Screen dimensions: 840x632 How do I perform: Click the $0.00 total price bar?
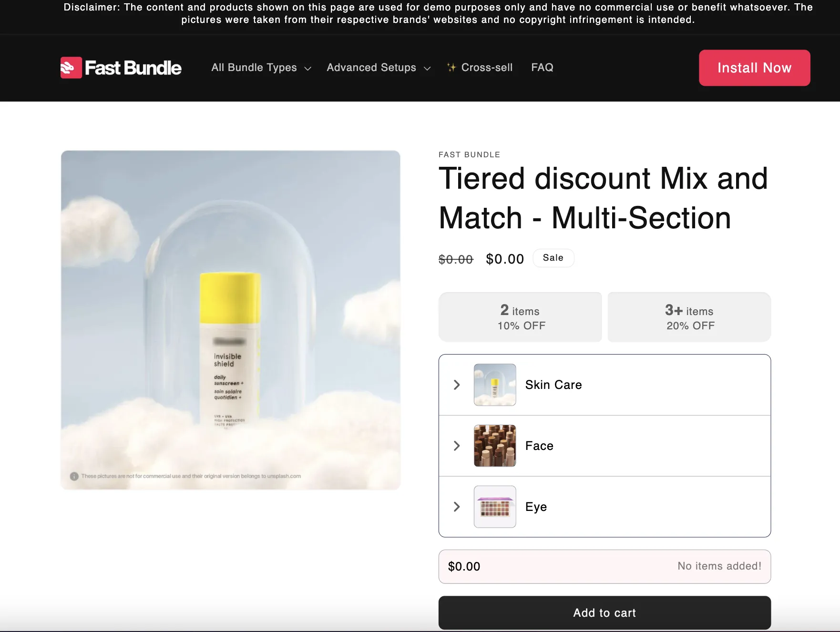604,567
